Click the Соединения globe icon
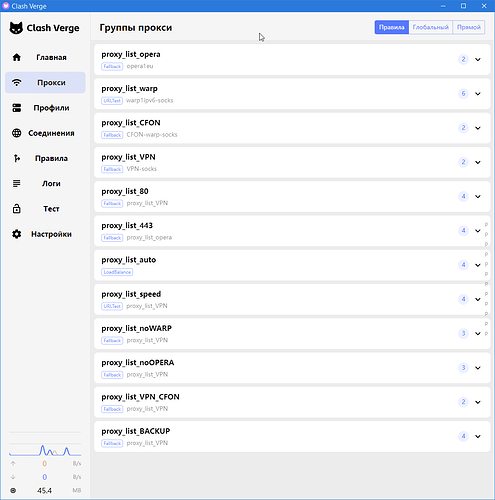This screenshot has width=495, height=500. [x=17, y=133]
